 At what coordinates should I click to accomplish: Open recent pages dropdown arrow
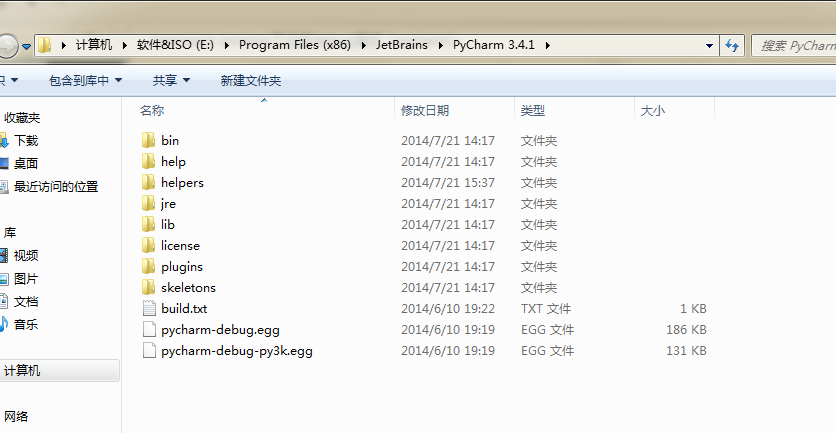[26, 46]
